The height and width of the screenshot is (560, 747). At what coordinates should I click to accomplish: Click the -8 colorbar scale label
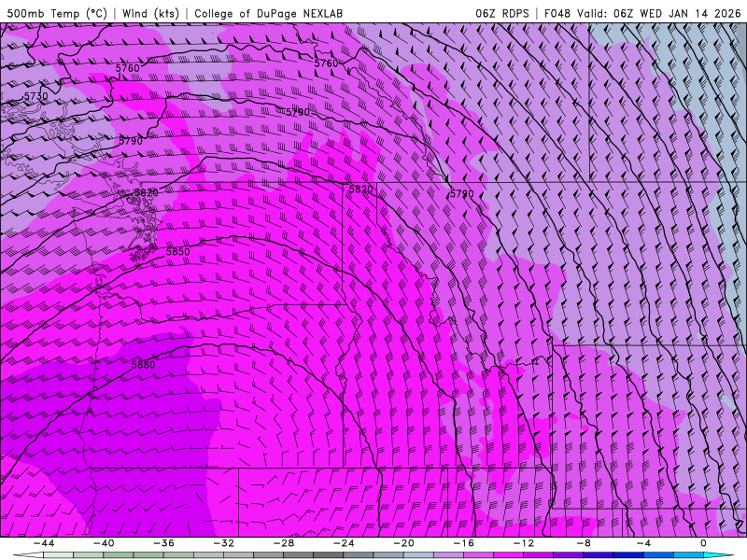[584, 543]
